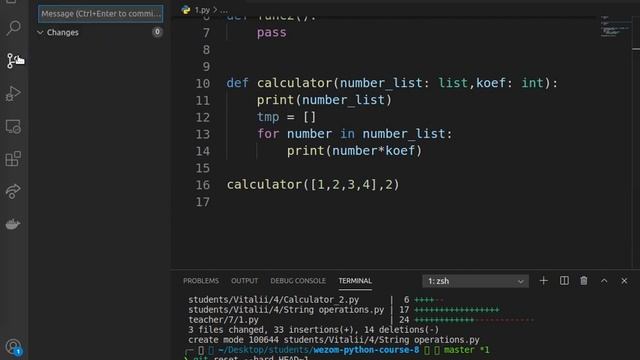Close the terminal panel

[624, 281]
